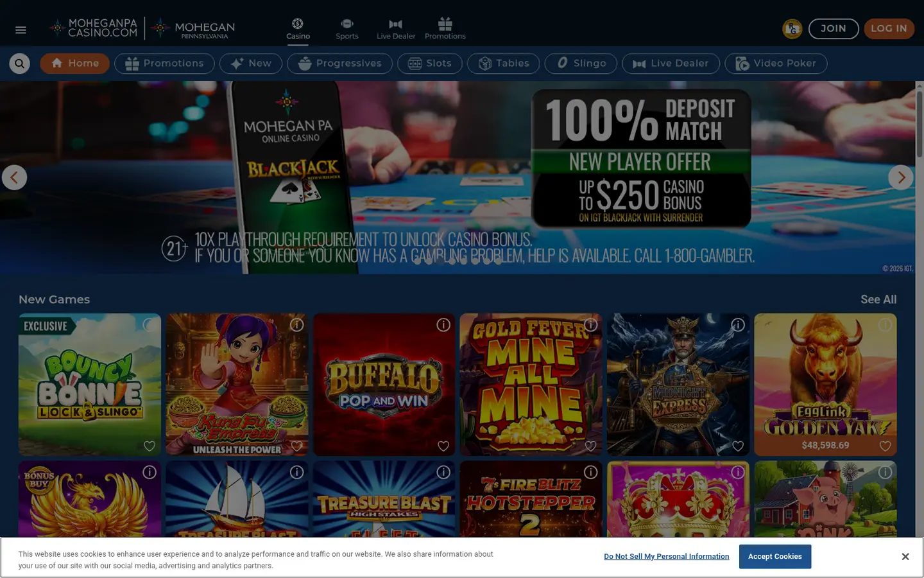Show info for Bouncy Bonnie Lock & Slingo
The height and width of the screenshot is (578, 924).
click(150, 325)
